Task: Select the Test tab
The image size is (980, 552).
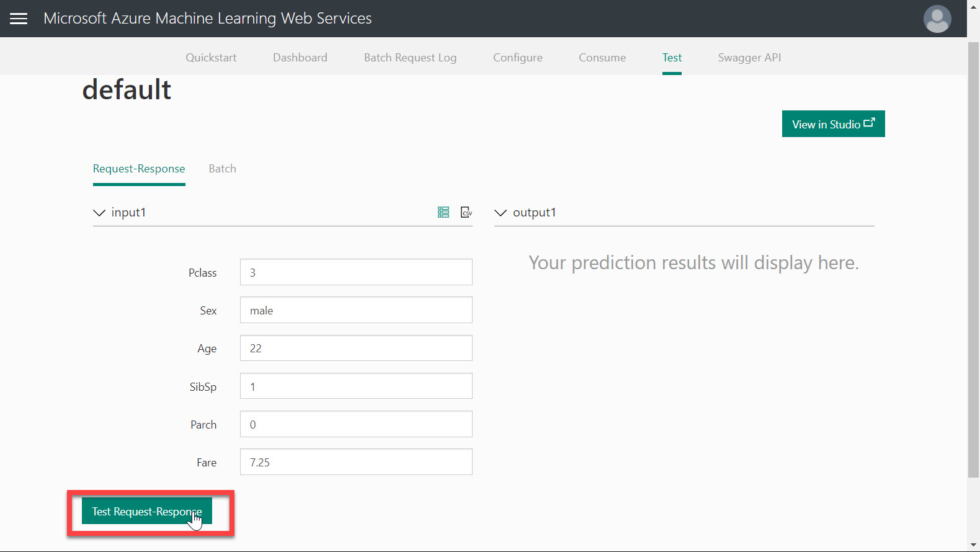Action: (x=672, y=58)
